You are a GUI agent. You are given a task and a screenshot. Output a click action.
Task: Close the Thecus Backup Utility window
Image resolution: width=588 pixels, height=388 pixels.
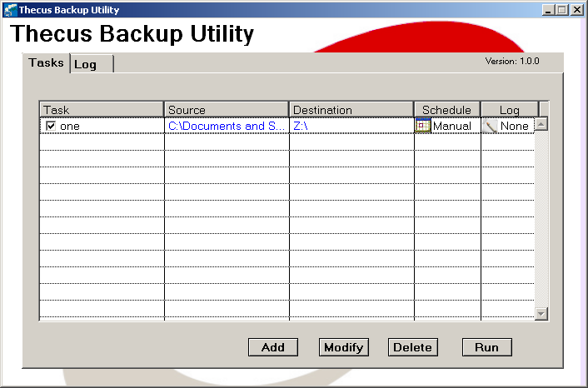577,10
